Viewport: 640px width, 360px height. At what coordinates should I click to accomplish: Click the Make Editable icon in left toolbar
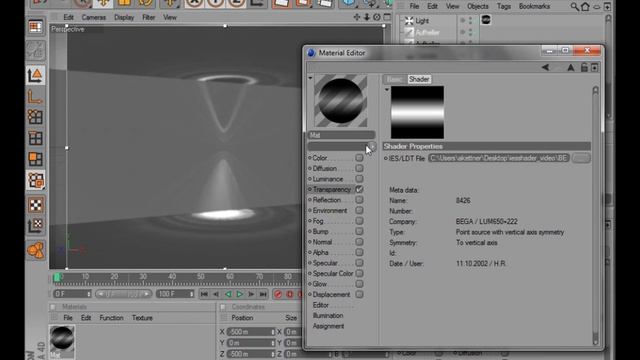click(36, 50)
